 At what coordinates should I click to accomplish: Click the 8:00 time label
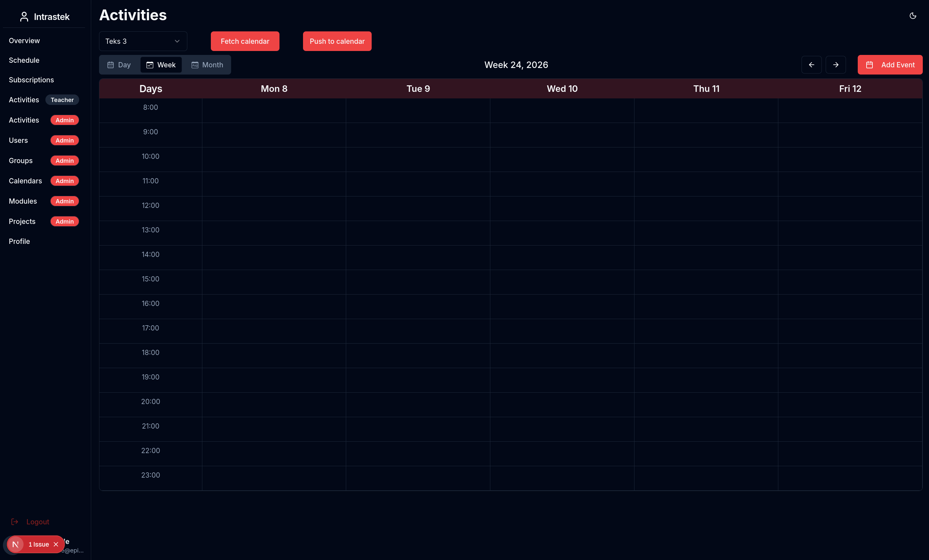point(150,108)
